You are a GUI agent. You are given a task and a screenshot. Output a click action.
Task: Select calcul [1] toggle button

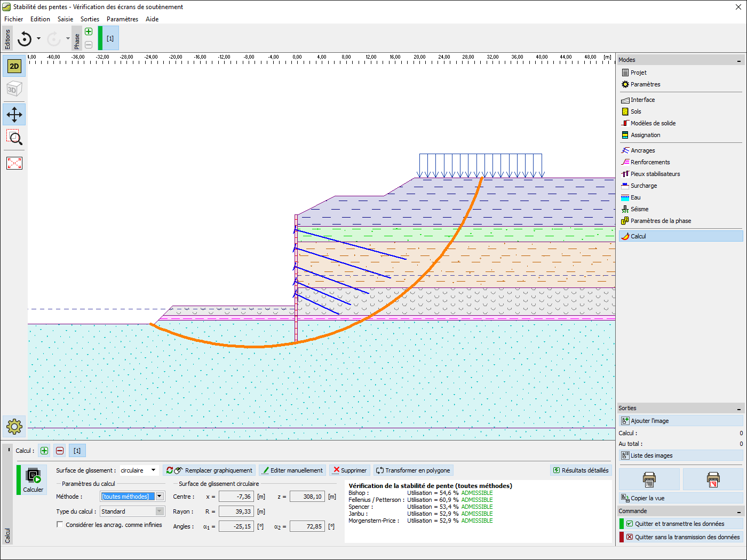coord(77,451)
